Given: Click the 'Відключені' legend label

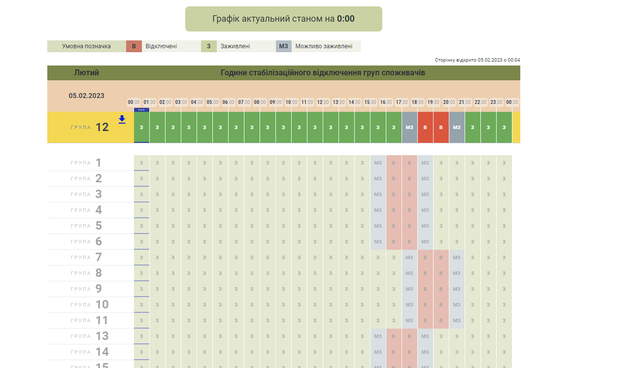Looking at the screenshot, I should tap(161, 46).
